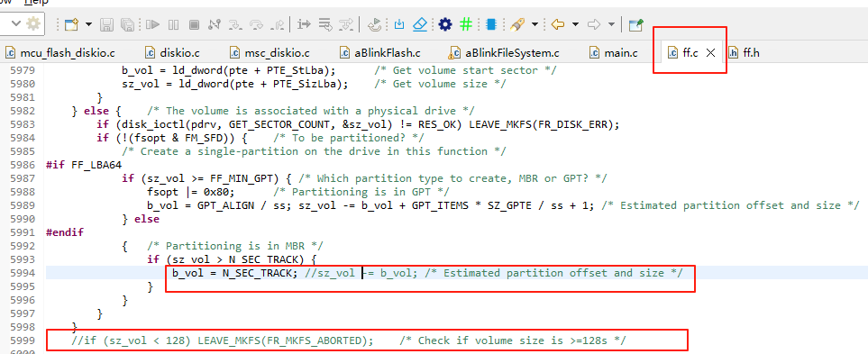Click 'b_vol = N_SEC_TRACK;' on line 5994
The height and width of the screenshot is (354, 868).
(235, 273)
